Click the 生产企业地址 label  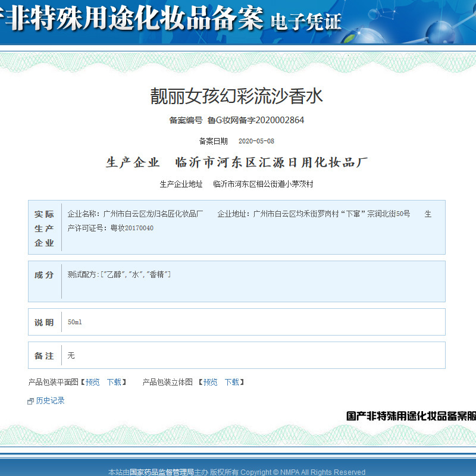pos(181,184)
